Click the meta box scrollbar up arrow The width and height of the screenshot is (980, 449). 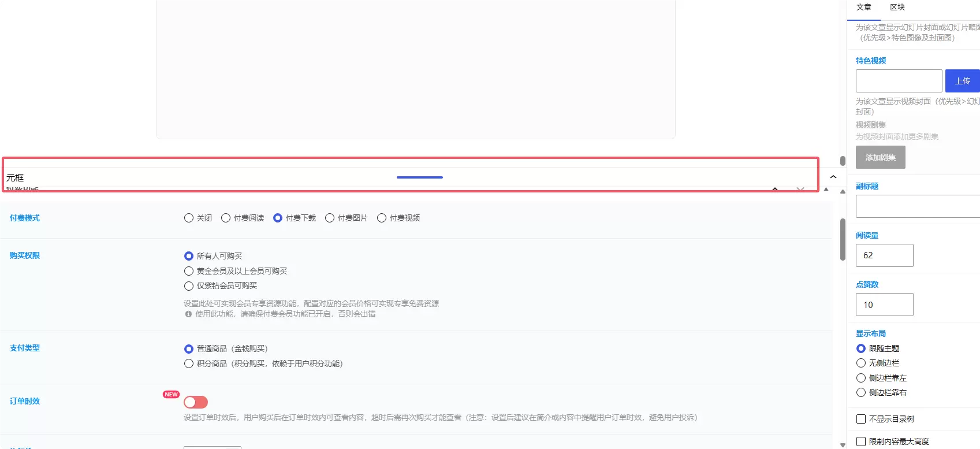pyautogui.click(x=843, y=191)
